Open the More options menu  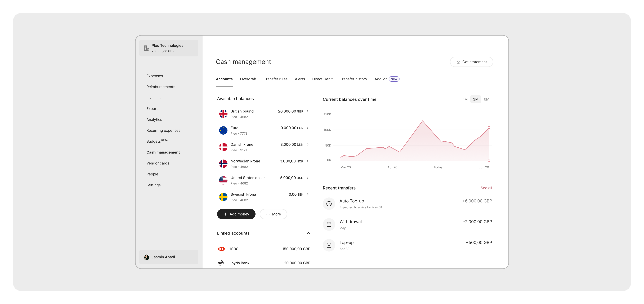tap(273, 214)
